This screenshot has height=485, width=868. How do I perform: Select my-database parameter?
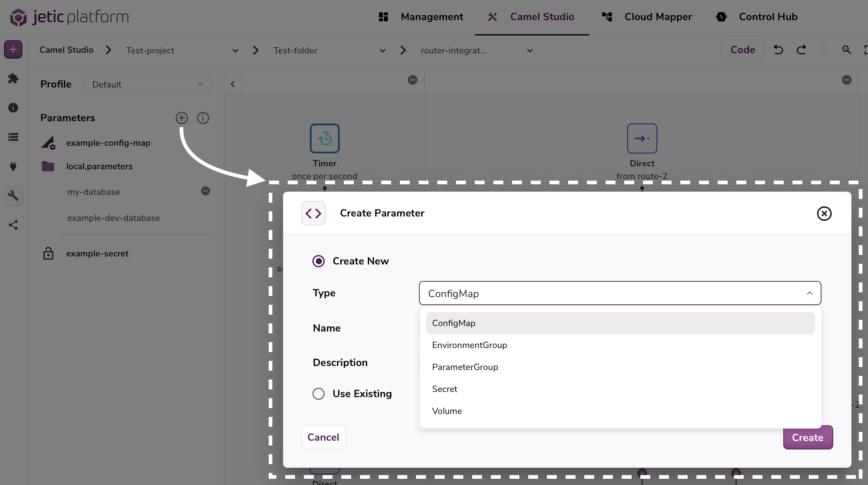[x=94, y=192]
